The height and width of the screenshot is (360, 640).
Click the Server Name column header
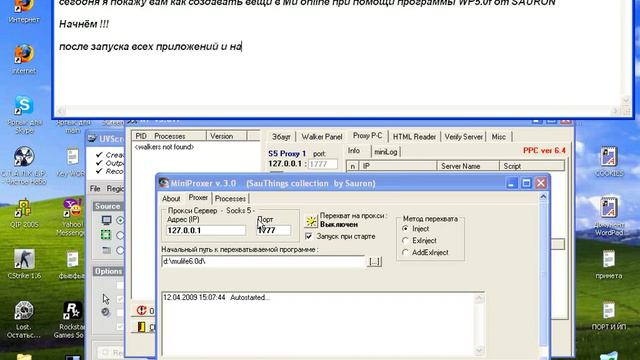[x=468, y=166]
